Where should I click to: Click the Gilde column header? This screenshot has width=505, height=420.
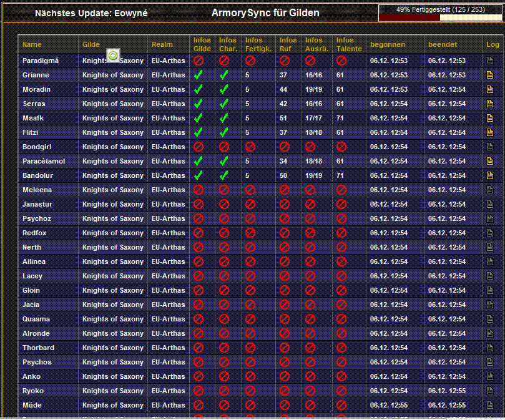[x=91, y=44]
